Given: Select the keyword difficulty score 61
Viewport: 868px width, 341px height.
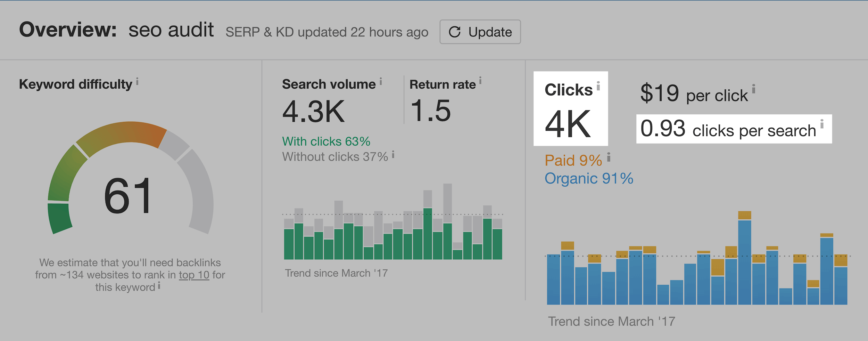Looking at the screenshot, I should [x=128, y=195].
